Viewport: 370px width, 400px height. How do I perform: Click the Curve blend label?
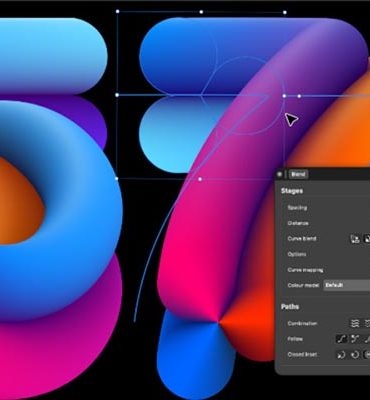(302, 239)
